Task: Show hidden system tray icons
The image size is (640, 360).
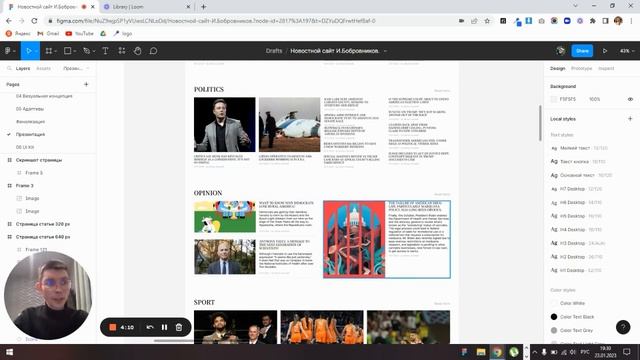Action: [x=535, y=352]
